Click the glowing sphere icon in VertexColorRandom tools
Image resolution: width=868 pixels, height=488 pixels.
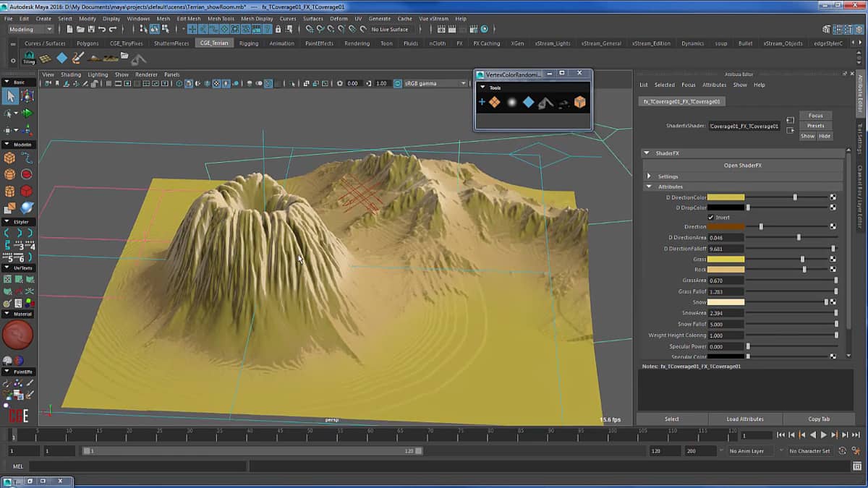tap(511, 103)
